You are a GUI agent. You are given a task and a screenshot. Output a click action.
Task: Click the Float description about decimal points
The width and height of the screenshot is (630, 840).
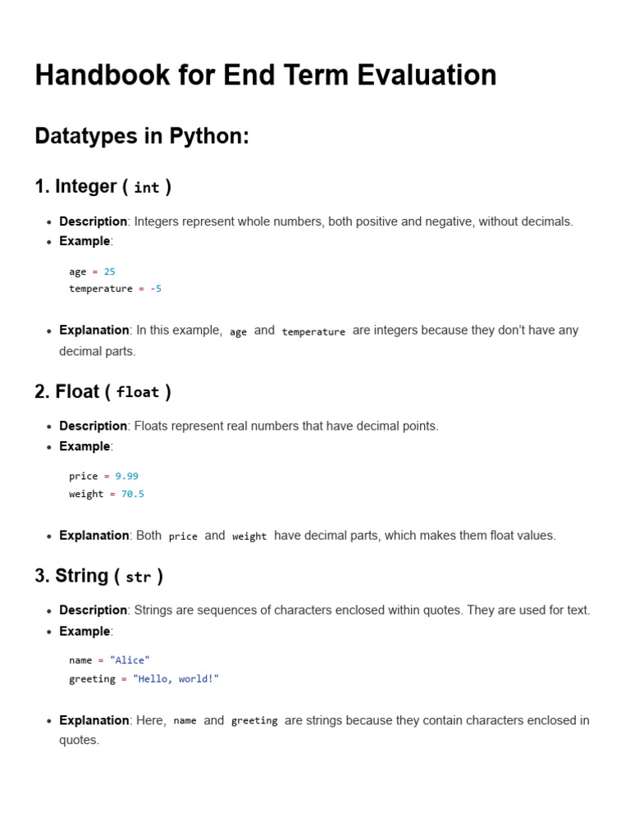click(249, 427)
